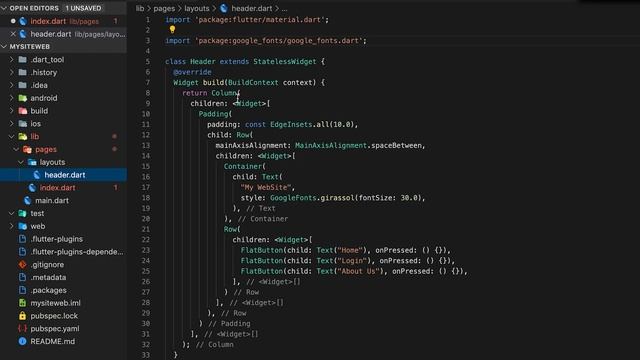The height and width of the screenshot is (360, 640).
Task: Click the web folder icon
Action: click(x=23, y=226)
